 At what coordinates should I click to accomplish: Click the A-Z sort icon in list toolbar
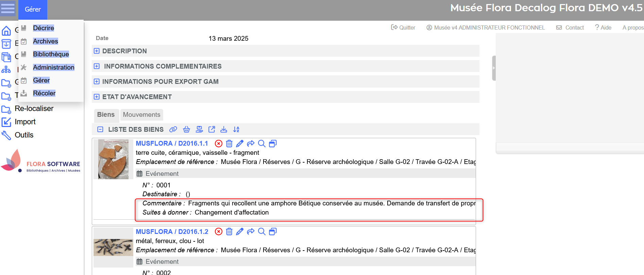[x=236, y=129]
